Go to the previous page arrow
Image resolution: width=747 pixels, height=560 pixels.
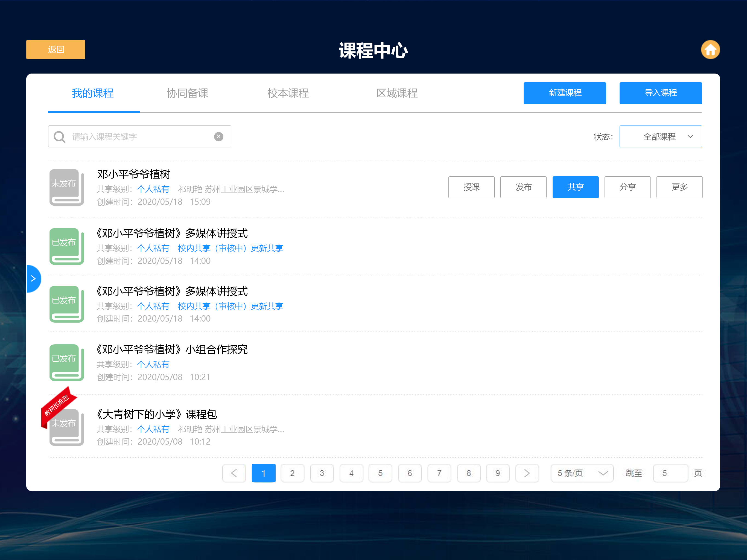[x=234, y=473]
